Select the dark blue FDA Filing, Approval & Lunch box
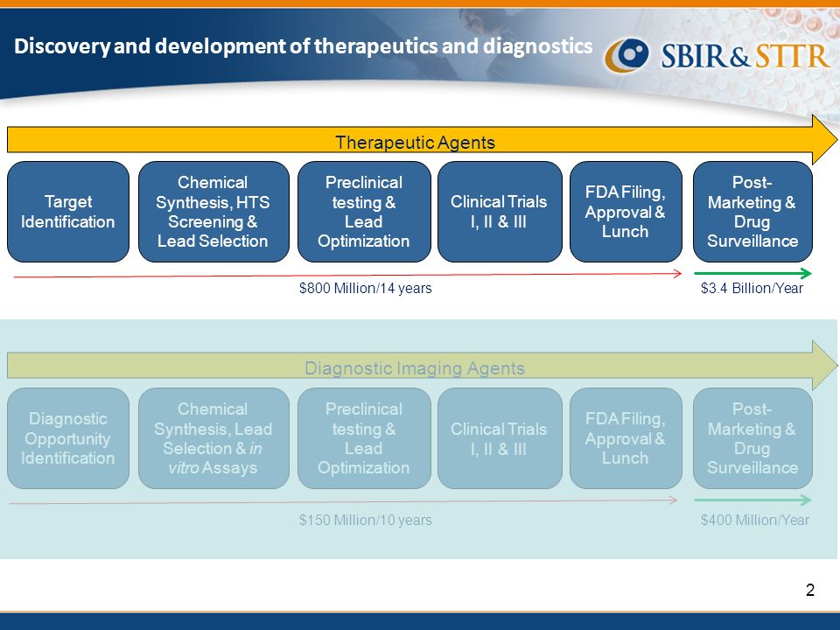The height and width of the screenshot is (630, 840). [x=625, y=212]
